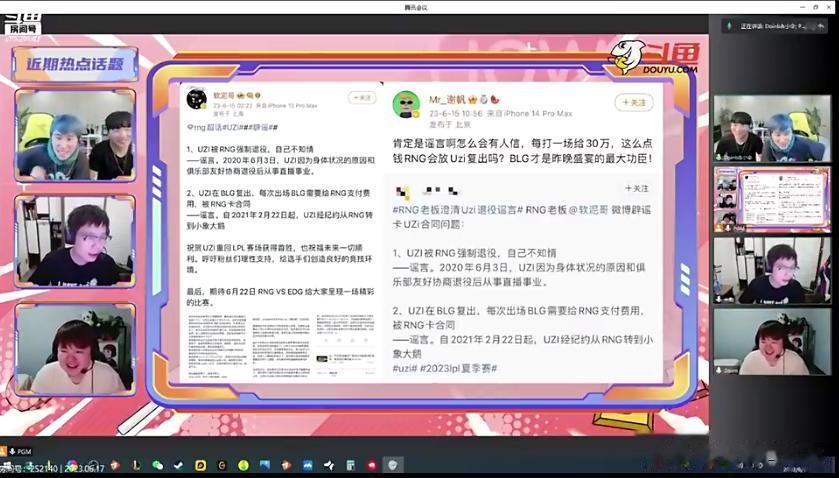The width and height of the screenshot is (839, 478).
Task: Click the green avatar of Mr_谢帆
Action: pos(406,104)
